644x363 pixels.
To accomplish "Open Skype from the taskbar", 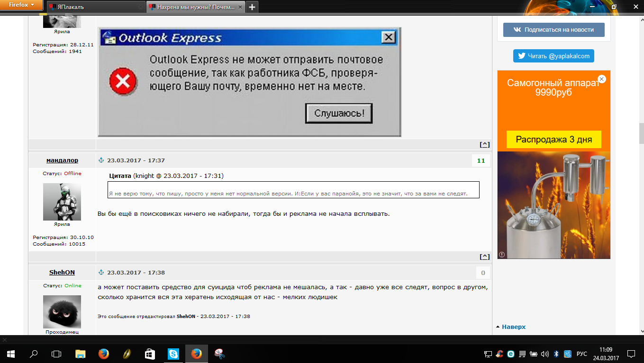I will (x=173, y=354).
